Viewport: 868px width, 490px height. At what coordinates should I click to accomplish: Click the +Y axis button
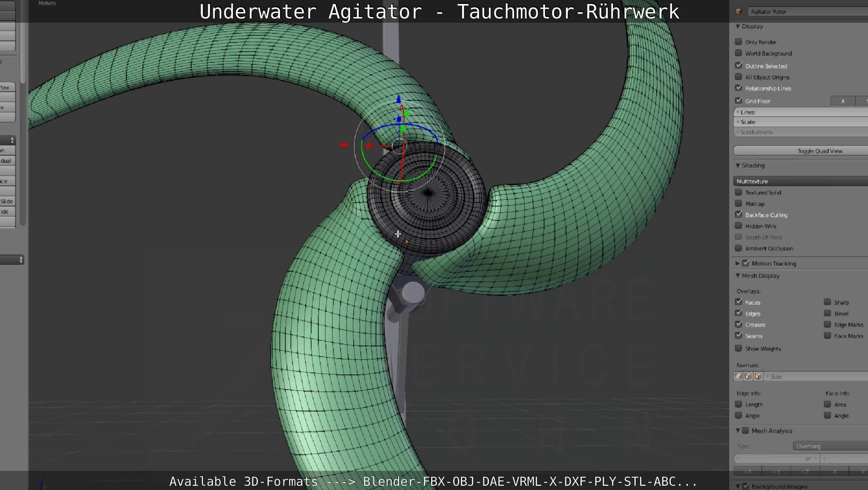776,472
